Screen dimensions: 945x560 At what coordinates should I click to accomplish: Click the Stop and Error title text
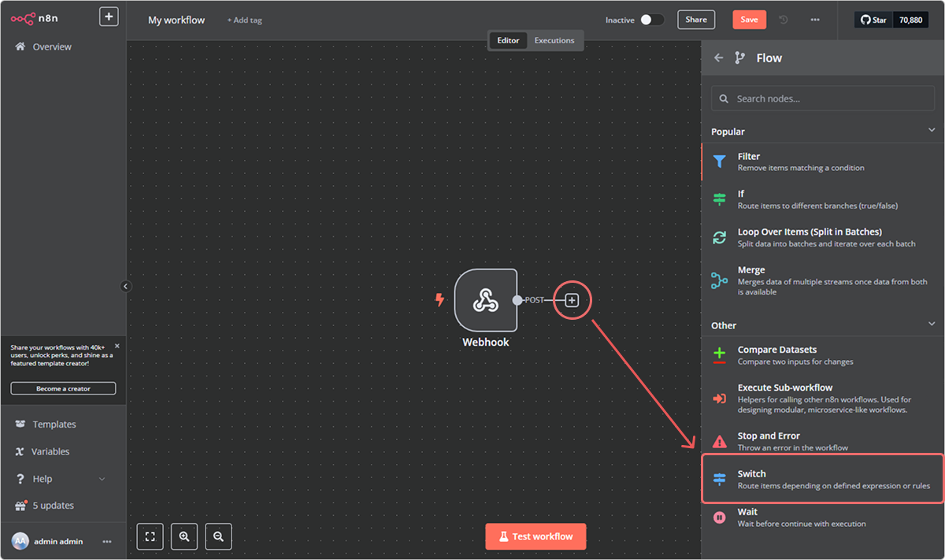coord(769,436)
